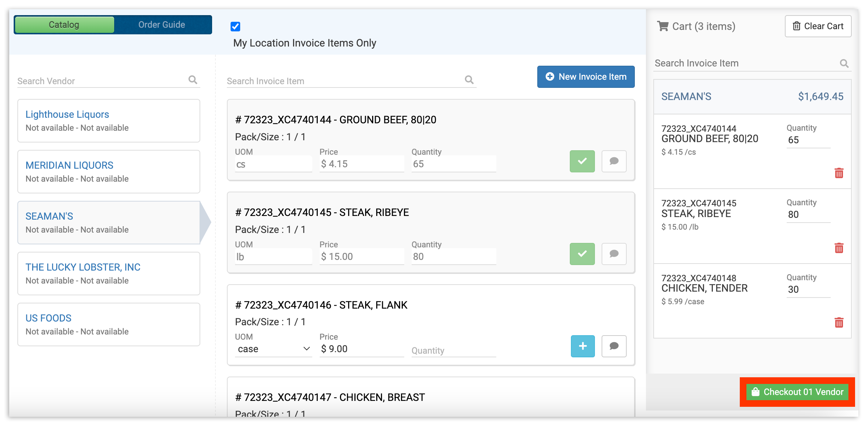Click vendor search magnifier icon
The width and height of the screenshot is (868, 426).
pyautogui.click(x=193, y=80)
